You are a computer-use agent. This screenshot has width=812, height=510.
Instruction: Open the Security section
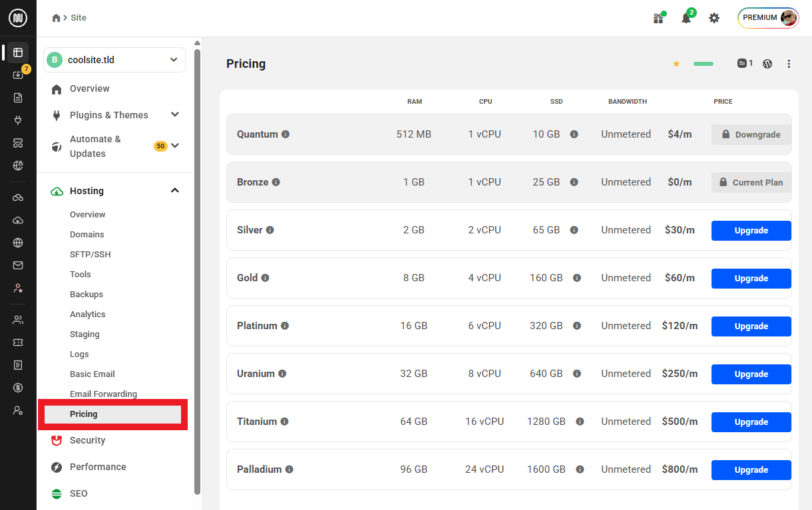tap(87, 440)
